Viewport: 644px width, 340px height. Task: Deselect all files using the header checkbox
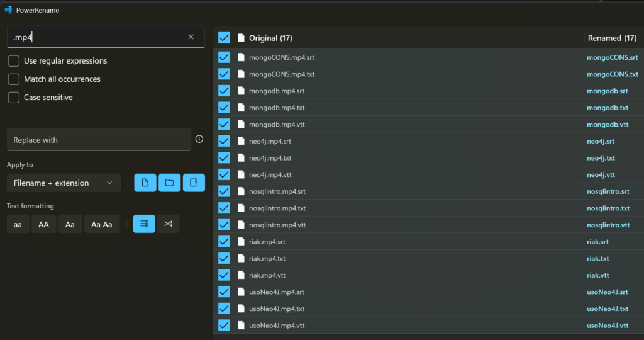224,38
